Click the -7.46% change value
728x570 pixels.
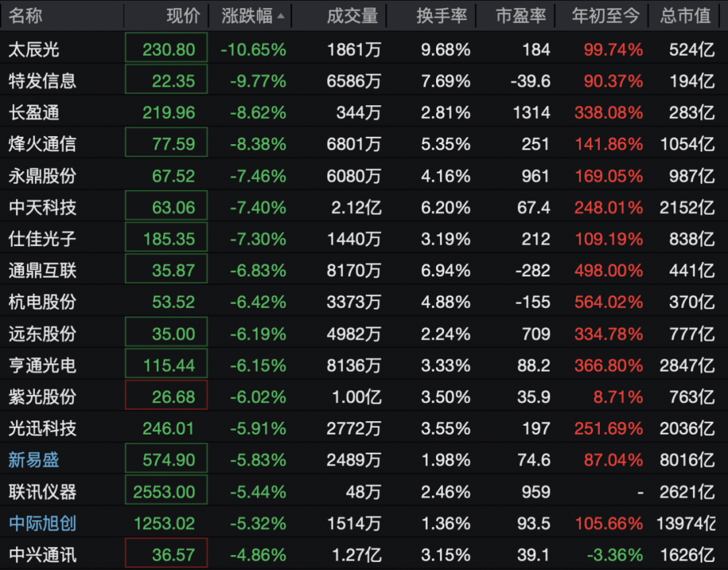click(258, 177)
